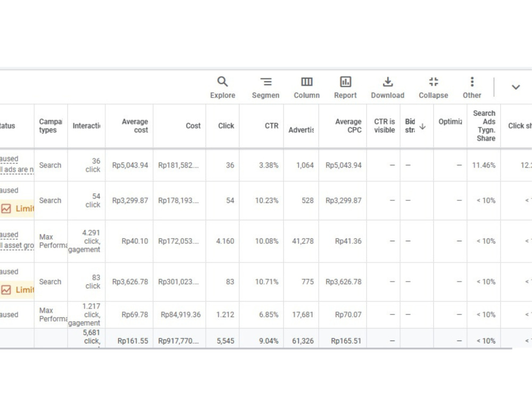
Task: Click the average cost Rp69.78
Action: pos(135,315)
